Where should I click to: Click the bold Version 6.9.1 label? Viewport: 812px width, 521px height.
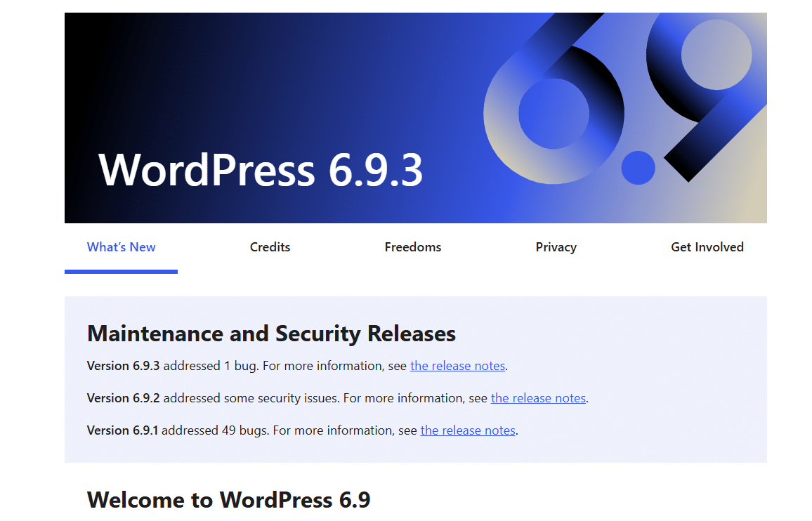tap(123, 430)
